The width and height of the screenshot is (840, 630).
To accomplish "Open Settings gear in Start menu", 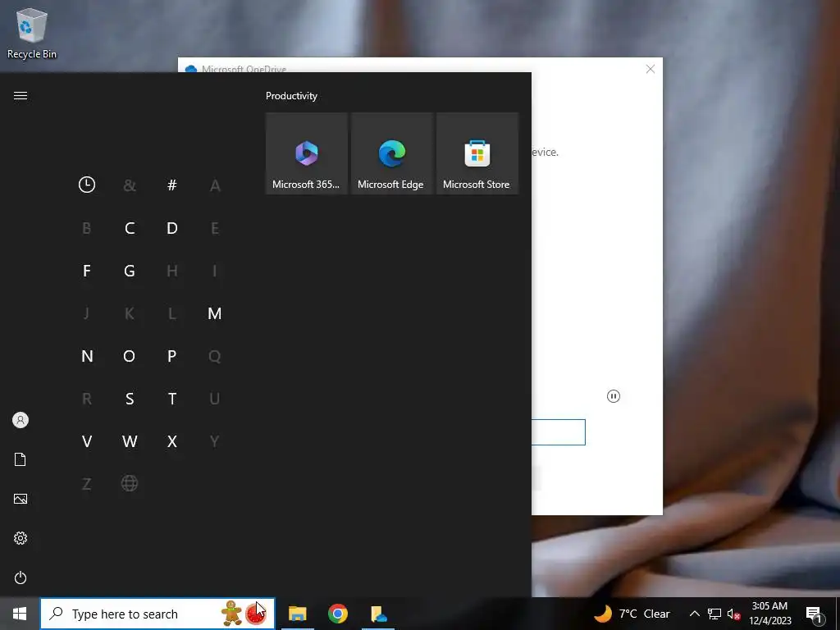I will [21, 538].
